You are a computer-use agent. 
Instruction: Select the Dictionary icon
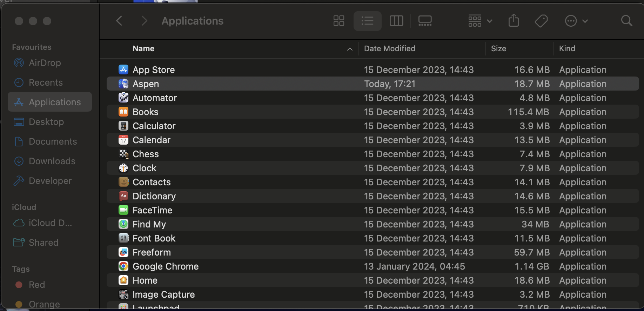click(123, 196)
